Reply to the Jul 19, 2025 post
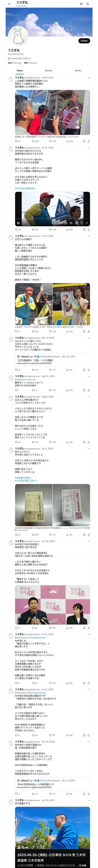The width and height of the screenshot is (98, 868). (16, 141)
